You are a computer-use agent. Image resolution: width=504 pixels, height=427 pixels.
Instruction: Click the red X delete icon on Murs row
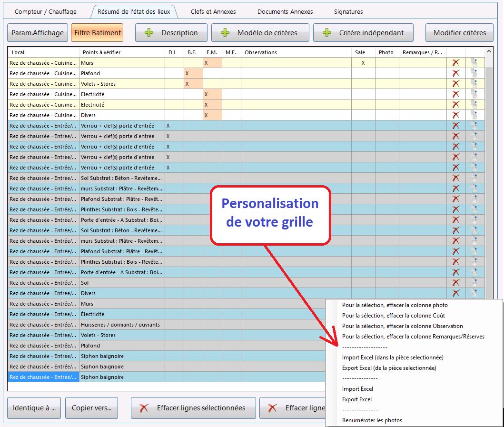tap(456, 63)
